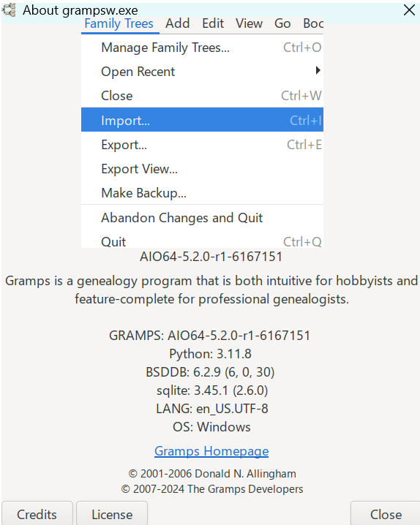Viewport: 420px width, 525px height.
Task: Select Abandon Changes and Quit
Action: (202, 218)
